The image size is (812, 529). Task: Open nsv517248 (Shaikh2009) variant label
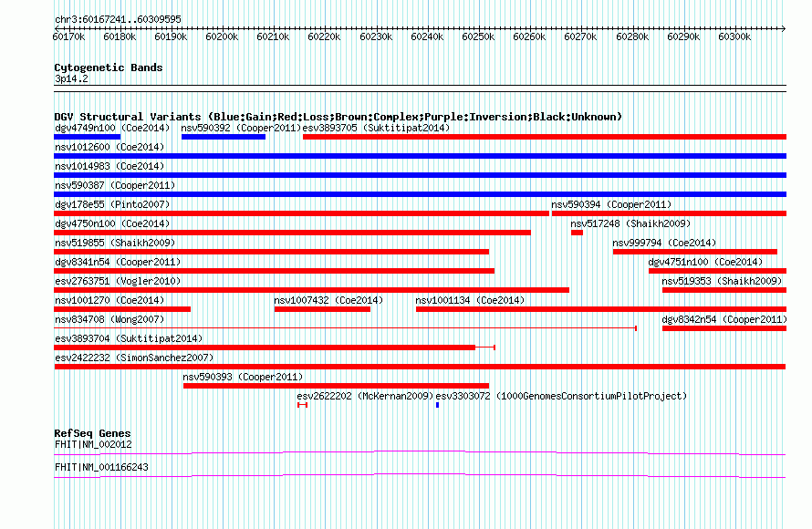click(630, 223)
